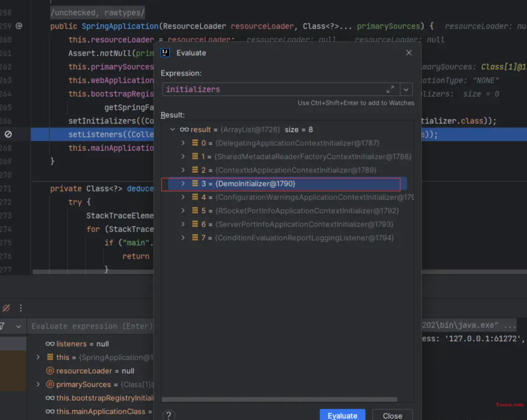Image resolution: width=527 pixels, height=420 pixels.
Task: Open the debugger more options menu
Action: point(21,308)
